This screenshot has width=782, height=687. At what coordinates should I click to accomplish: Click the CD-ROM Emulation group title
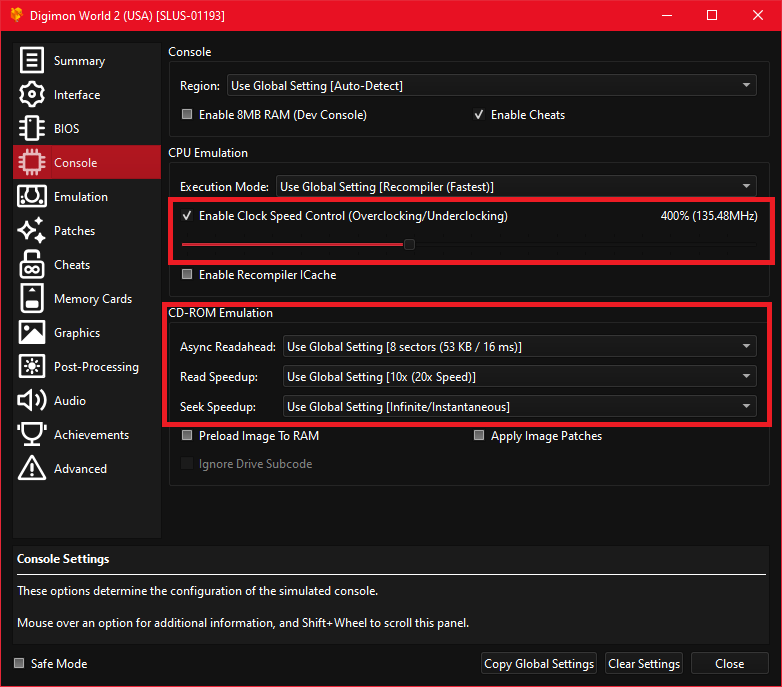click(x=220, y=313)
